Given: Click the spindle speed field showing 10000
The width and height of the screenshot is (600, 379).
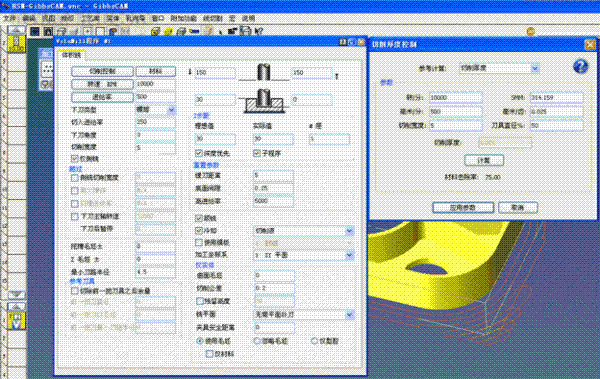Looking at the screenshot, I should point(155,84).
